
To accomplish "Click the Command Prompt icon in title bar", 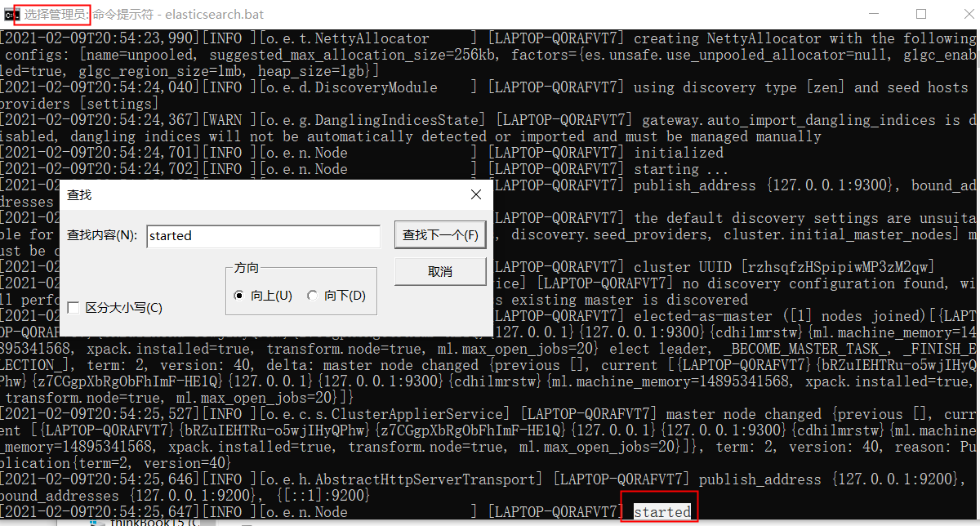I will point(10,13).
